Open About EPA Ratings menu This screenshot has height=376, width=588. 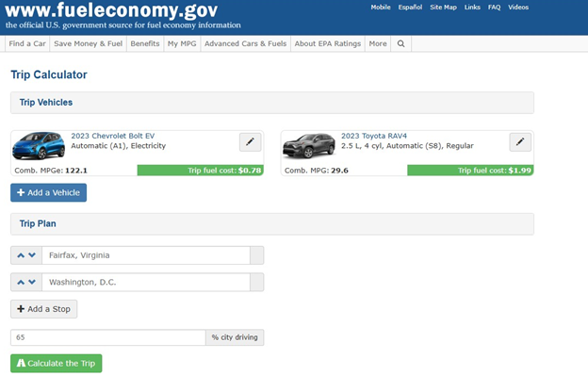click(328, 44)
